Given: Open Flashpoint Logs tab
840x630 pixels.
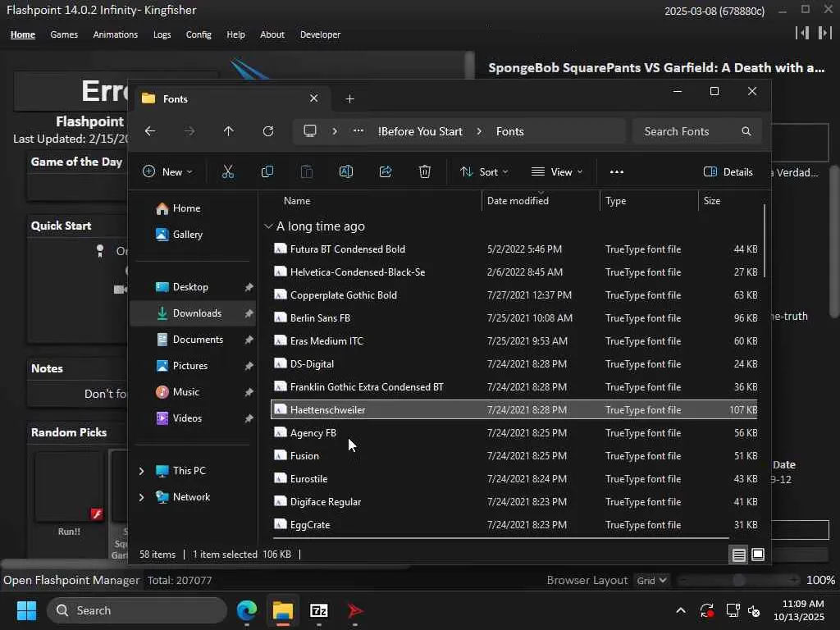Looking at the screenshot, I should [162, 34].
